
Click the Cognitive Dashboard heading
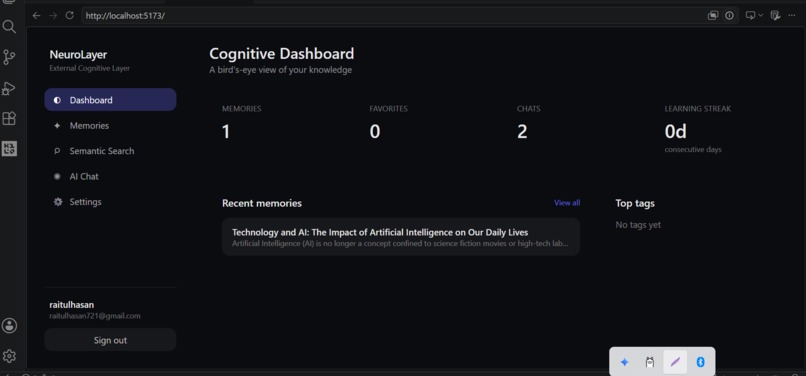[x=282, y=53]
